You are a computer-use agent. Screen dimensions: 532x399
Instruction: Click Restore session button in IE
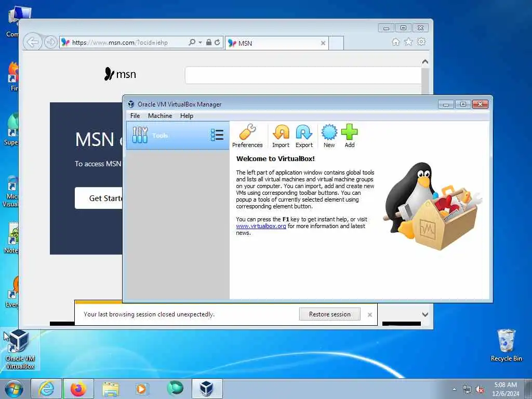pos(329,314)
